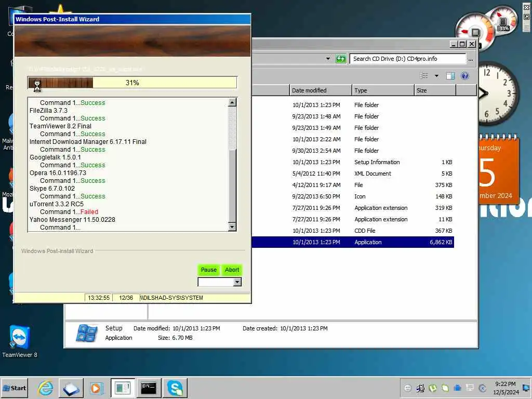The height and width of the screenshot is (399, 532).
Task: Select the 375 KB File row
Action: point(353,185)
